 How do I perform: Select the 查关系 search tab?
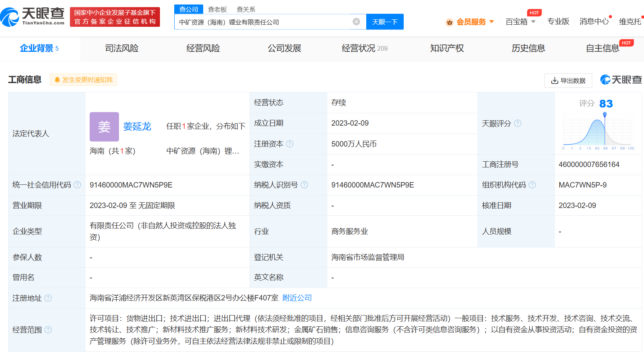(x=246, y=9)
